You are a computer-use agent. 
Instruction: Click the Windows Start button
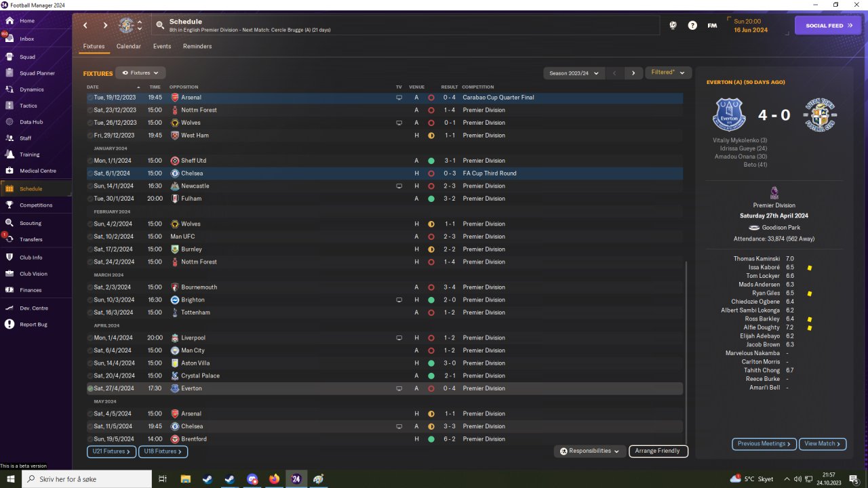tap(11, 479)
